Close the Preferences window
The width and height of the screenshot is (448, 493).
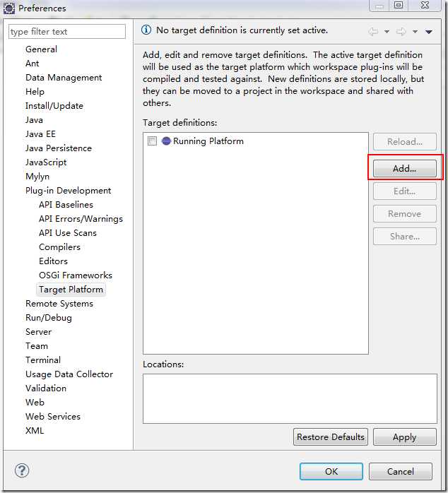pyautogui.click(x=425, y=5)
